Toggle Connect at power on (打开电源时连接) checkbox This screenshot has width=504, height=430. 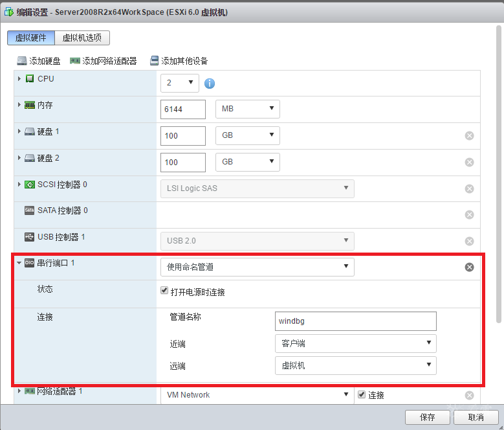coord(164,290)
